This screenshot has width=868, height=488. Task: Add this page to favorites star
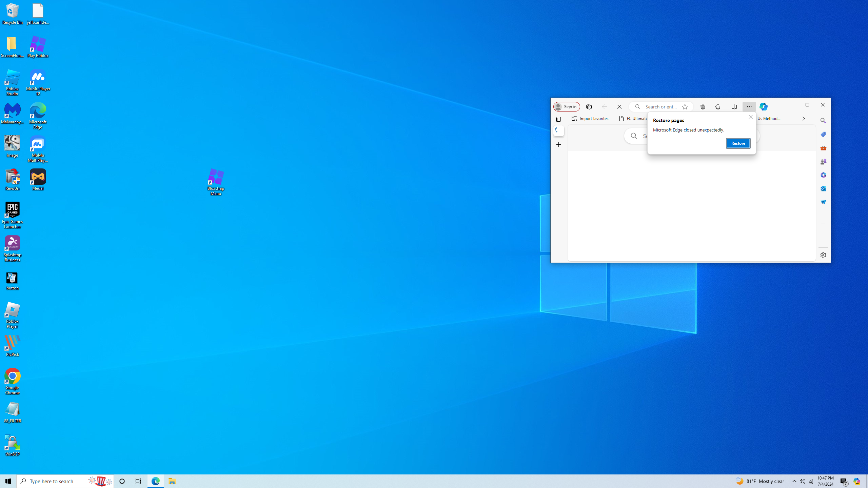click(x=685, y=107)
